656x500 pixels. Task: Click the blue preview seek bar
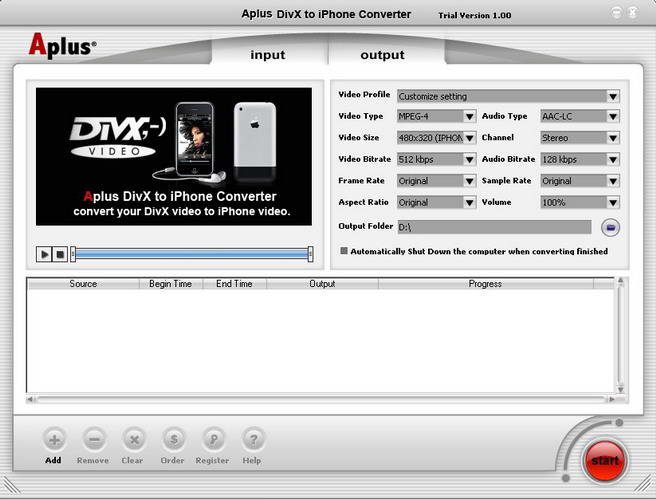click(x=191, y=254)
